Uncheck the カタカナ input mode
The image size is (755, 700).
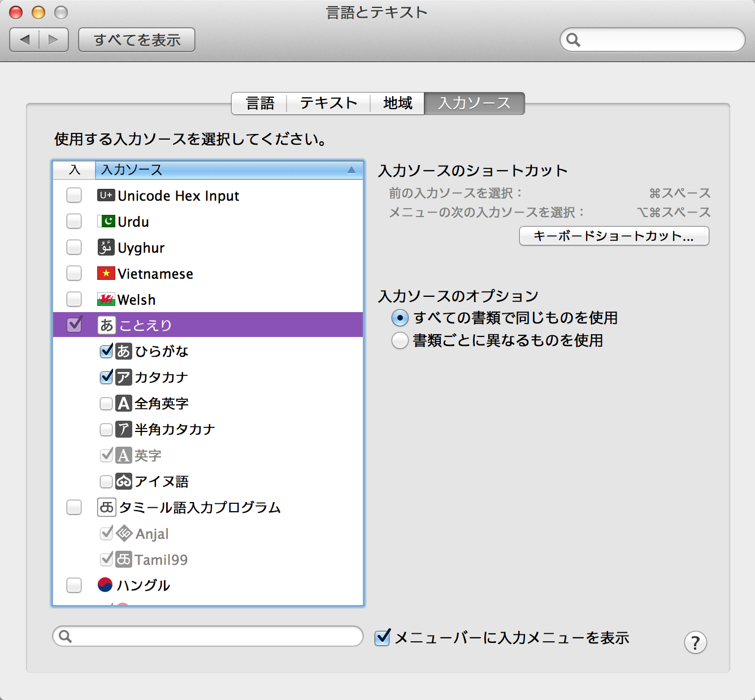pyautogui.click(x=106, y=377)
